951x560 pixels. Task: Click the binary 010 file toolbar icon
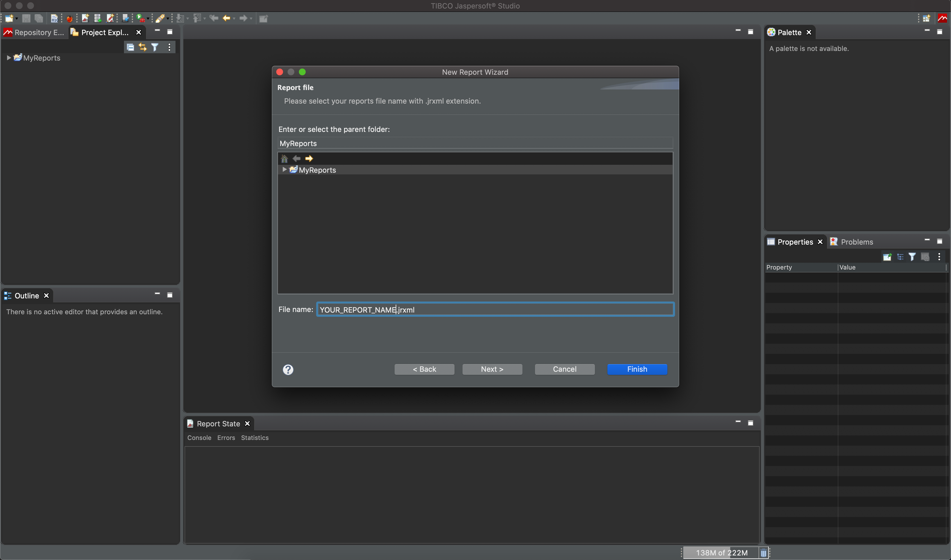click(55, 18)
